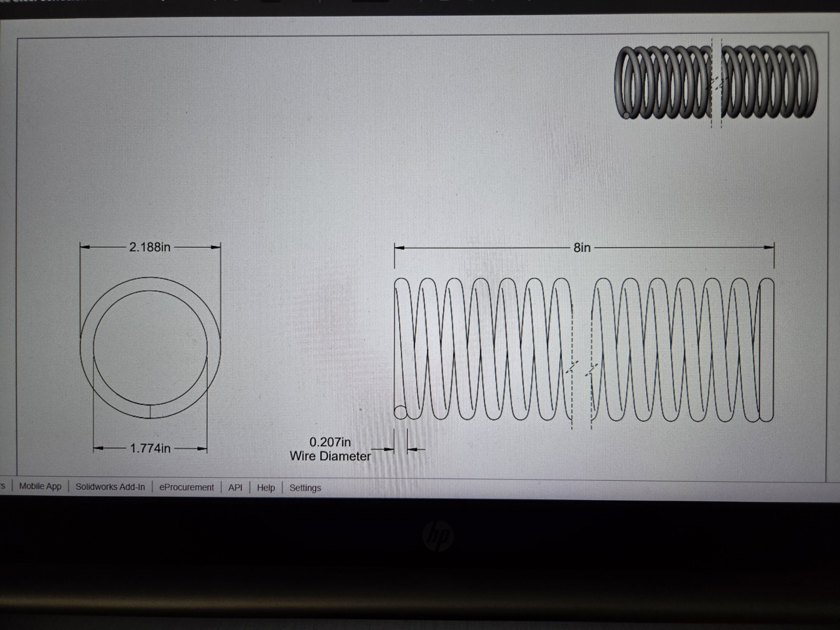Select the 1.774in inner diameter dimension

click(150, 448)
